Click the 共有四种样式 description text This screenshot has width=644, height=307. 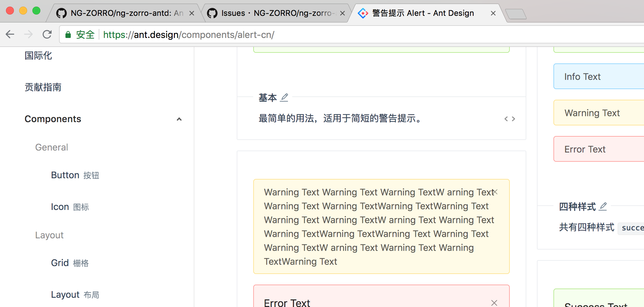coord(586,227)
